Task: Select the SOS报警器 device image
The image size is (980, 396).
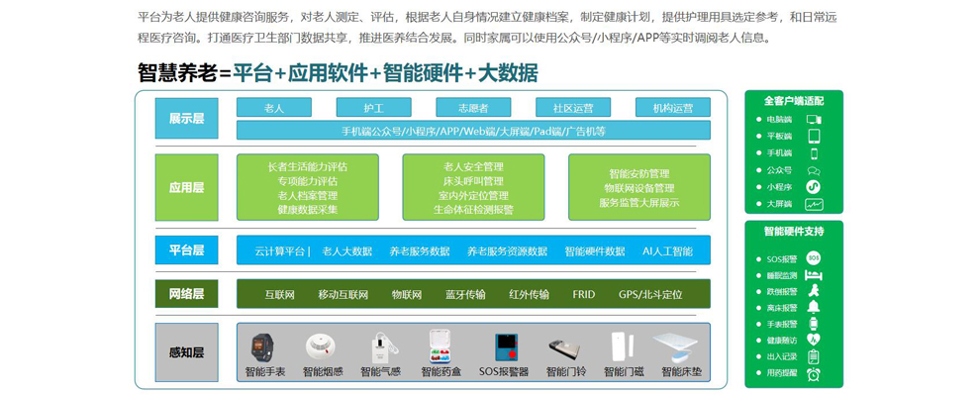Action: click(x=506, y=347)
